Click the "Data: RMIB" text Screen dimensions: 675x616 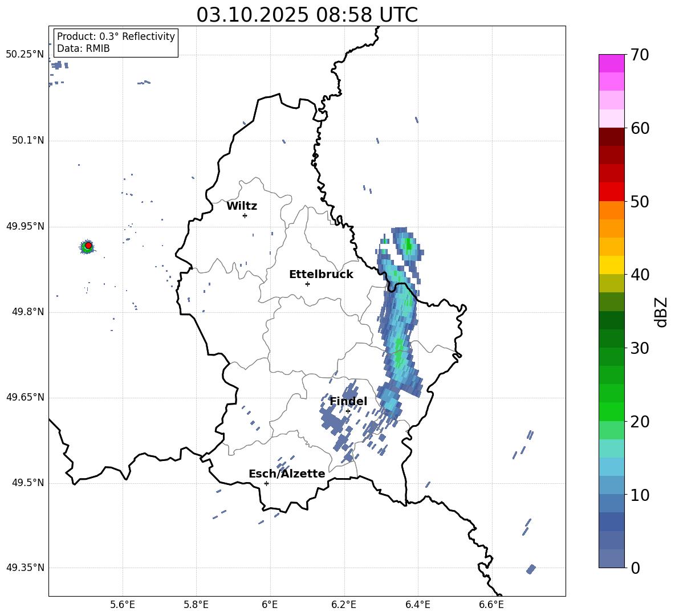pos(83,48)
